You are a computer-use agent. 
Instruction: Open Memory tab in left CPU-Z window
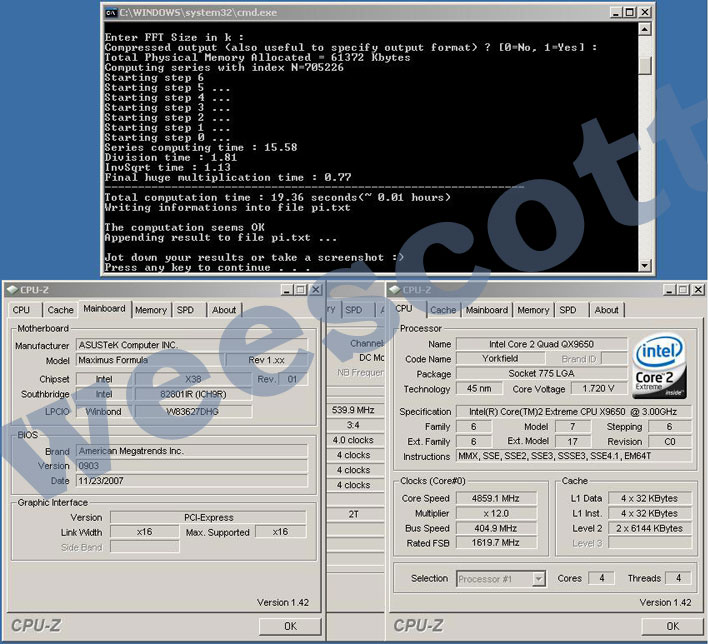click(151, 310)
